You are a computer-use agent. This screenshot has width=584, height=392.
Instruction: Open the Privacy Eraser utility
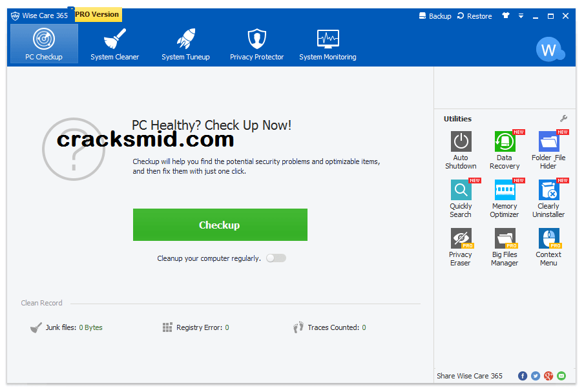461,247
